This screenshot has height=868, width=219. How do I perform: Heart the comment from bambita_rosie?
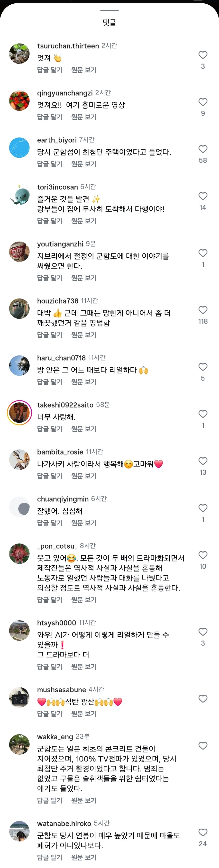[x=203, y=461]
